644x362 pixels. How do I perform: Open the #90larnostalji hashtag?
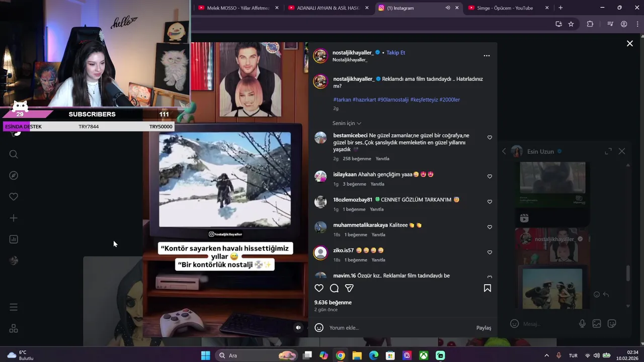(x=393, y=100)
